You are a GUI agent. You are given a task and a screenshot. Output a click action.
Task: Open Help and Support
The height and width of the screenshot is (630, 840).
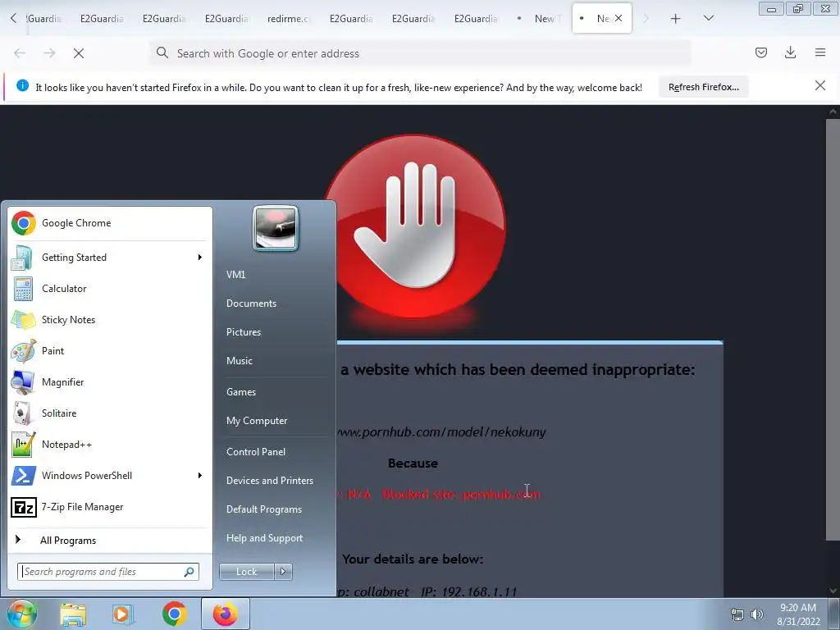coord(264,538)
